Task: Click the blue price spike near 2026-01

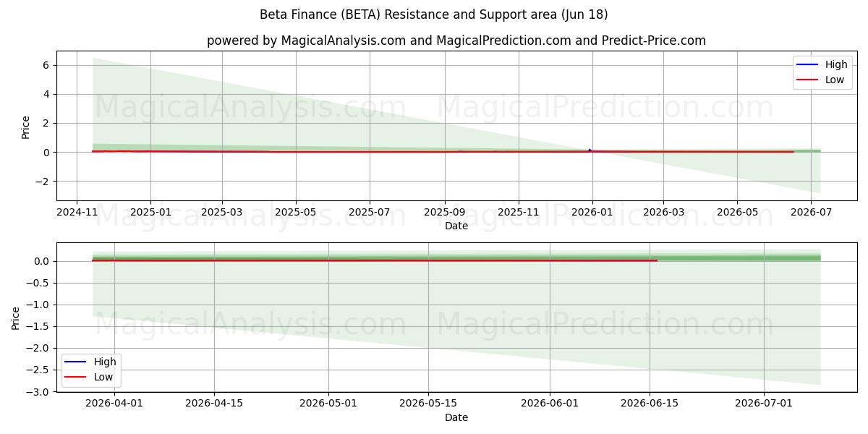Action: [590, 150]
